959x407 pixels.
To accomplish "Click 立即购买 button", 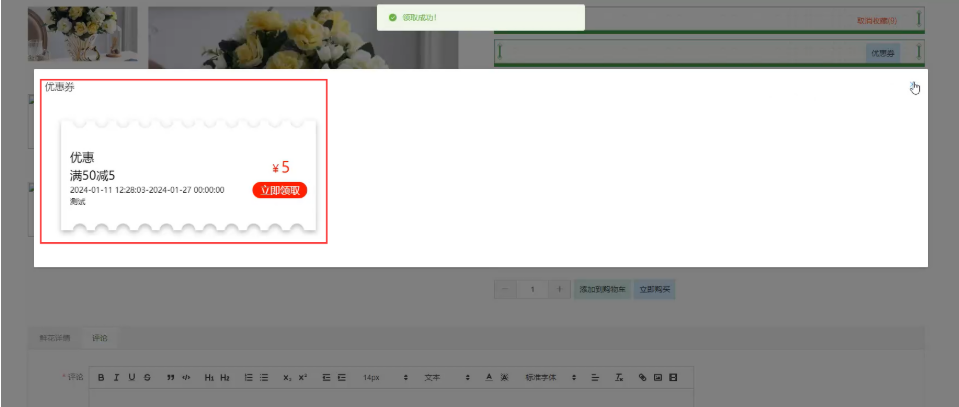I will [654, 289].
